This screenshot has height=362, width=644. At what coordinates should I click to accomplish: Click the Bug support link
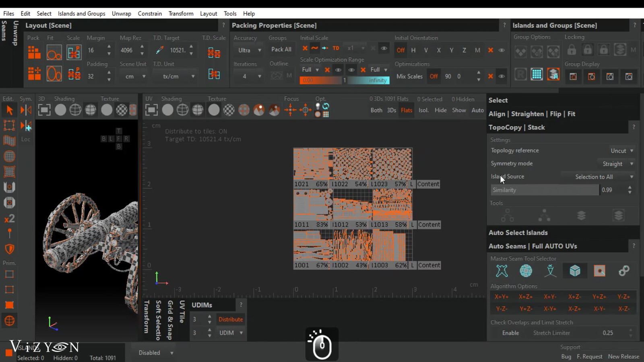click(566, 356)
